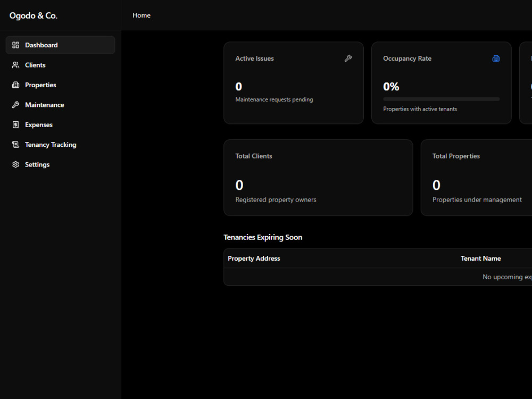532x399 pixels.
Task: Select Tenancy Tracking in sidebar
Action: [x=61, y=145]
